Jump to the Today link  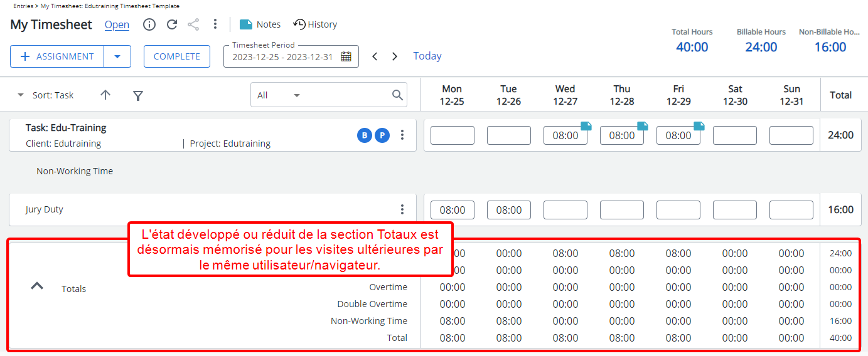(x=427, y=56)
